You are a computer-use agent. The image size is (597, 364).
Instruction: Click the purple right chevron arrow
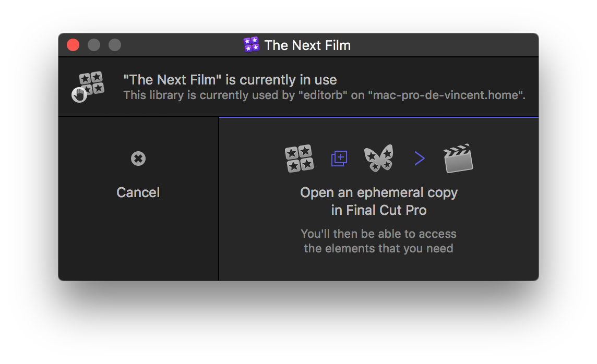click(420, 158)
